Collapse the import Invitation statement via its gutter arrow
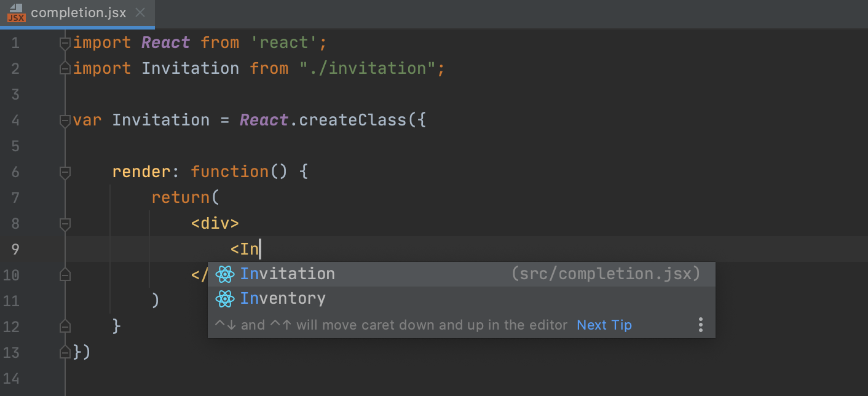This screenshot has width=868, height=396. coord(65,68)
